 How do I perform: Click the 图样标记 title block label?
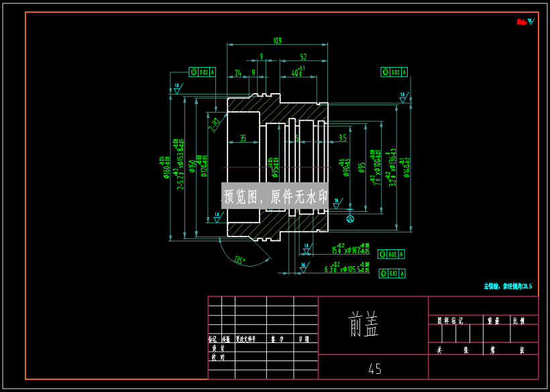point(450,320)
